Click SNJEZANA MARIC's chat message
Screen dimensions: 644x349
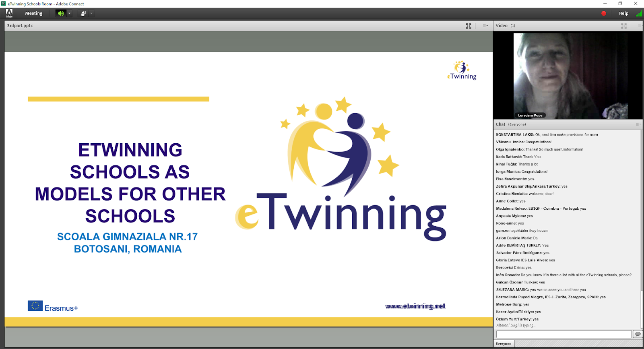point(541,290)
